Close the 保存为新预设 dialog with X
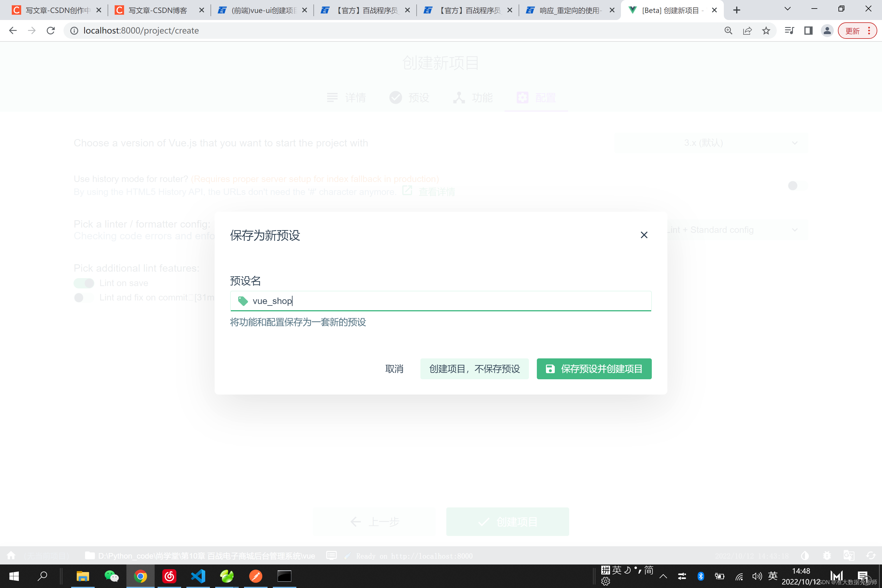Screen dimensions: 882x588 pos(644,235)
